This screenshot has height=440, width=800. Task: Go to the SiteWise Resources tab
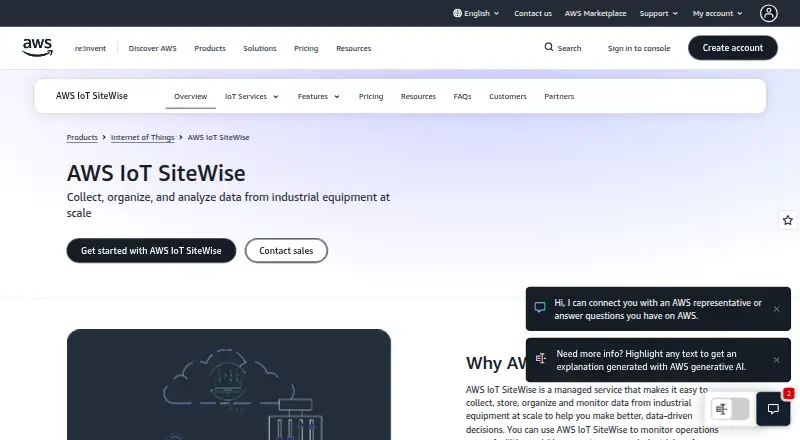418,96
